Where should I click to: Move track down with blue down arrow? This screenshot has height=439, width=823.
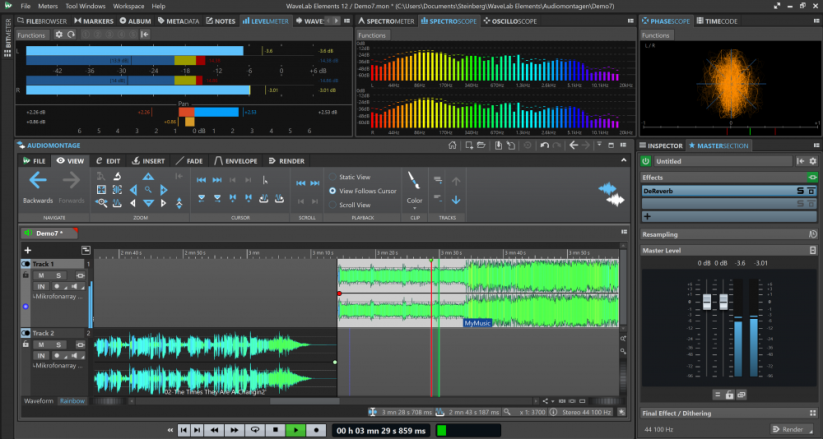tap(456, 200)
